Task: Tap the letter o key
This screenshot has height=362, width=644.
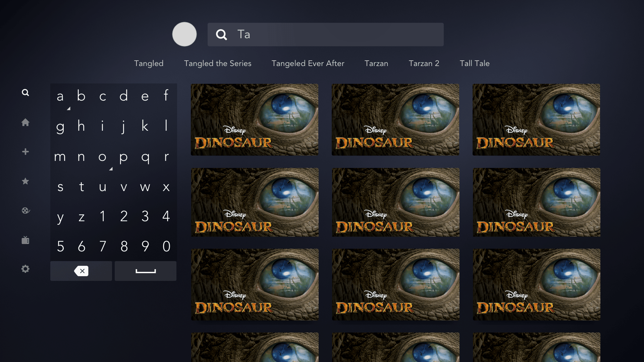Action: click(103, 157)
